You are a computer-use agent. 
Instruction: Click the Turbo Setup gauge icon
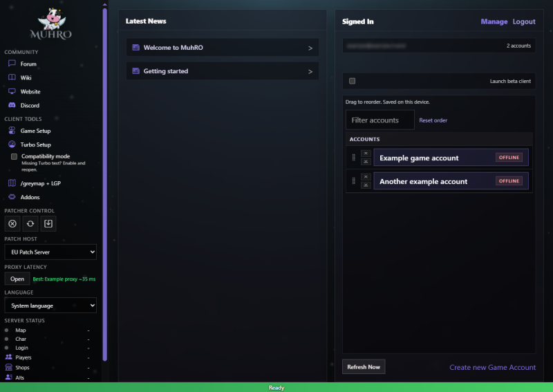12,144
